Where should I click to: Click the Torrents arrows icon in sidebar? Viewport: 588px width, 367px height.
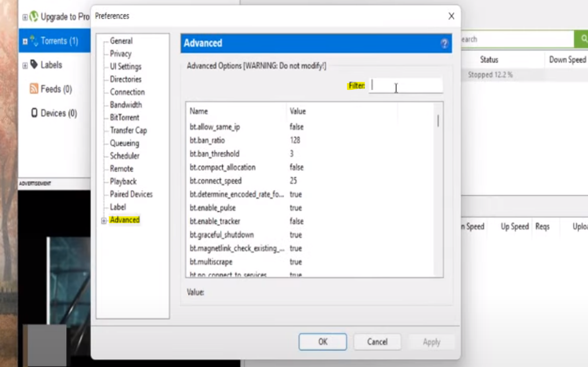tap(34, 41)
